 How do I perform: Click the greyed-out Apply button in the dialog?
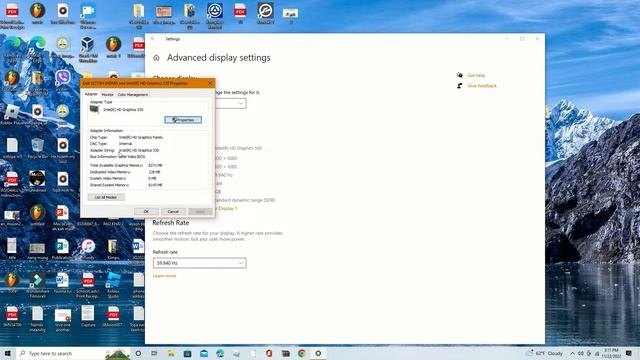tap(200, 211)
